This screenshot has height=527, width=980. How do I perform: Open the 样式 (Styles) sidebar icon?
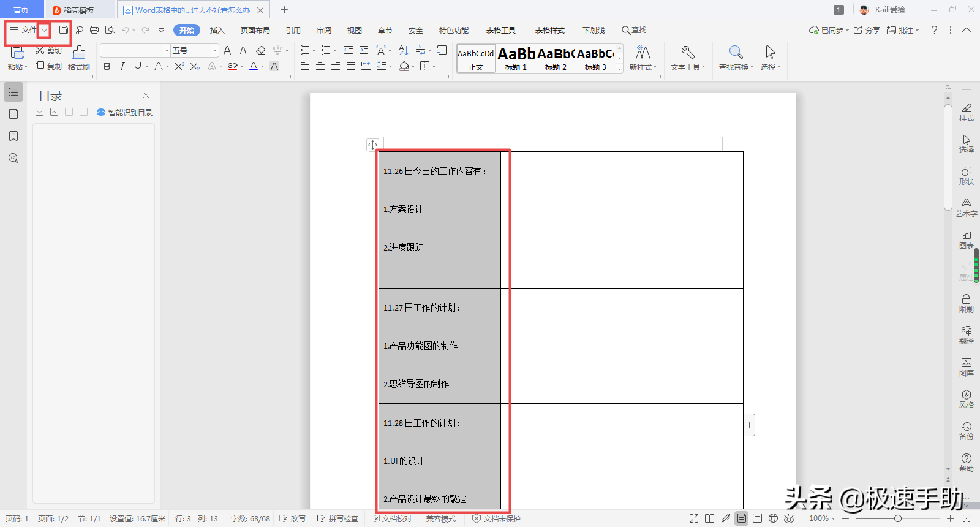coord(967,112)
